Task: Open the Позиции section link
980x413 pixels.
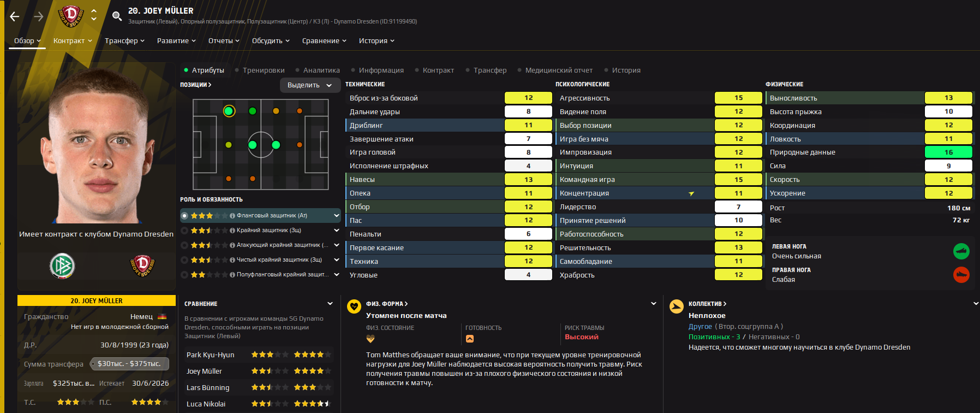Action: [x=195, y=85]
